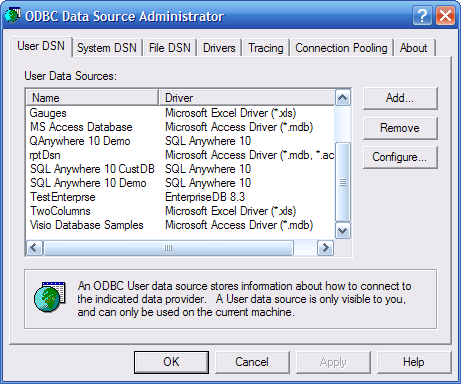Click the vertical scrollbar thumb
Screen dimensions: 461x384
343,182
